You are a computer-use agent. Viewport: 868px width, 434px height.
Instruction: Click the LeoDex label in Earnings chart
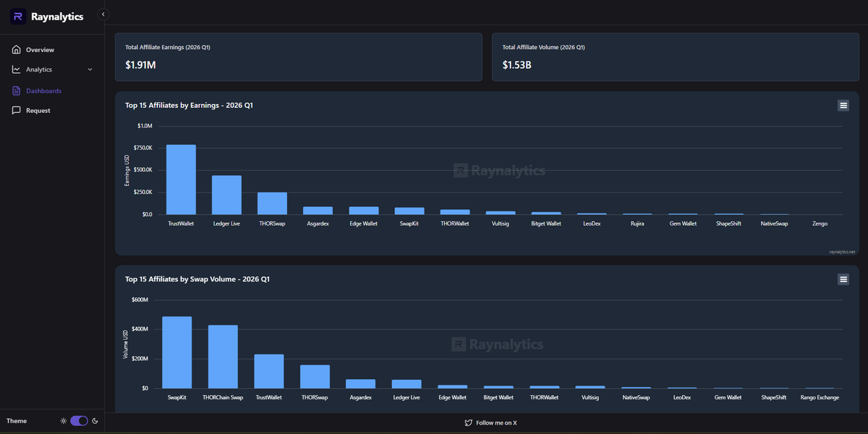[x=592, y=224]
